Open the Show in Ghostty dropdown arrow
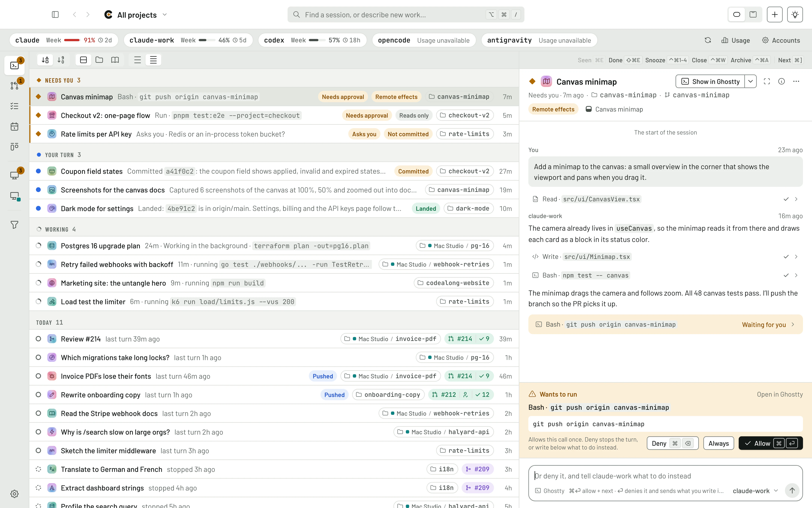 (751, 82)
